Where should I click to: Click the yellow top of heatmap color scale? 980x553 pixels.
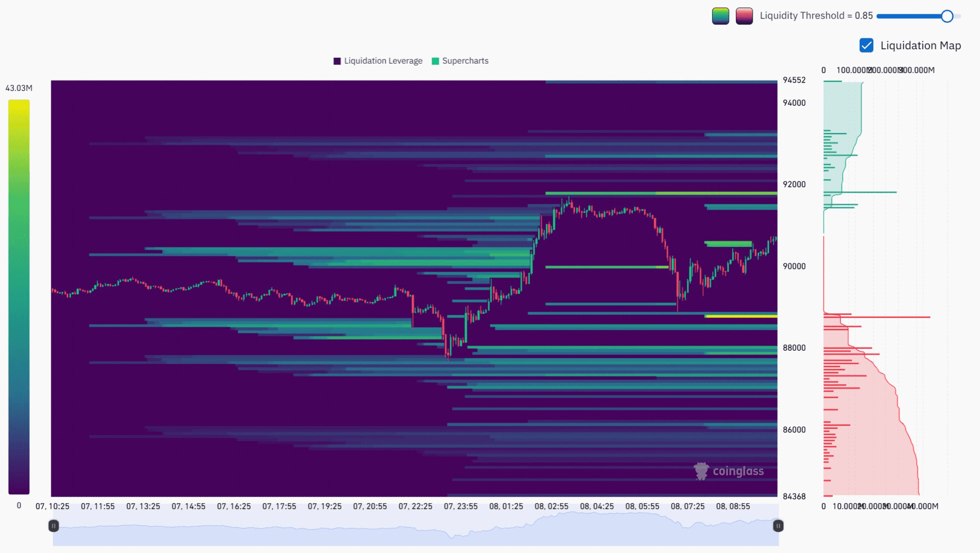(19, 104)
